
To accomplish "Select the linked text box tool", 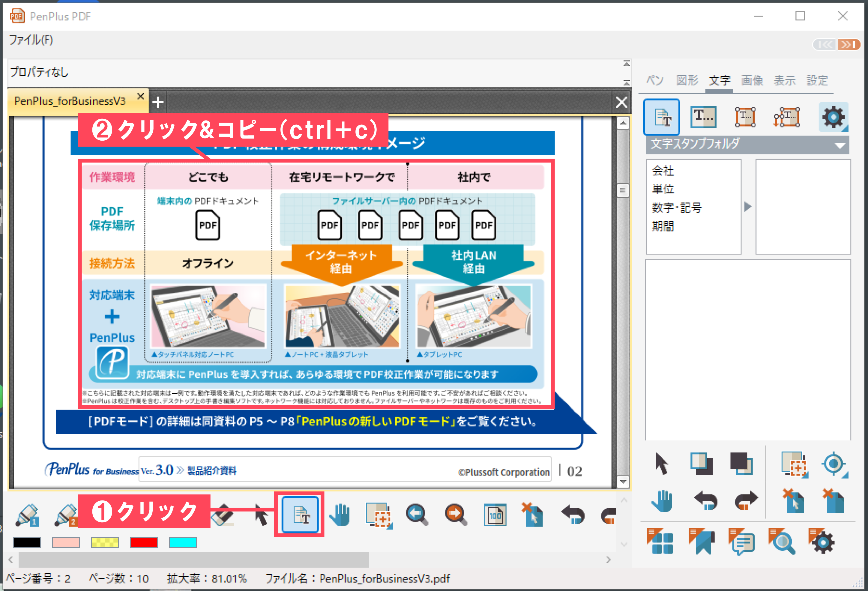I will click(x=787, y=117).
